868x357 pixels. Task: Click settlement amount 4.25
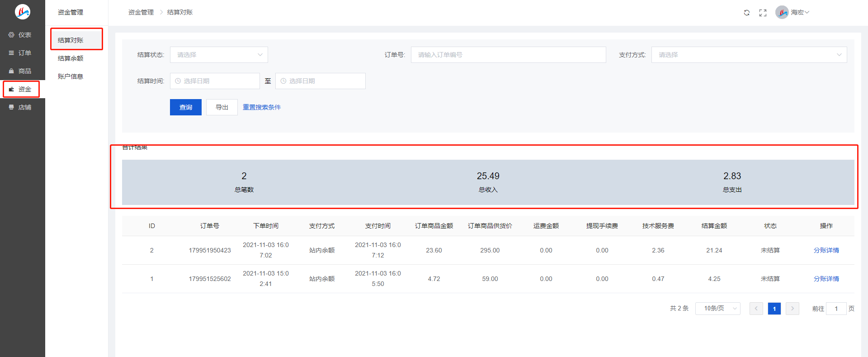[714, 279]
